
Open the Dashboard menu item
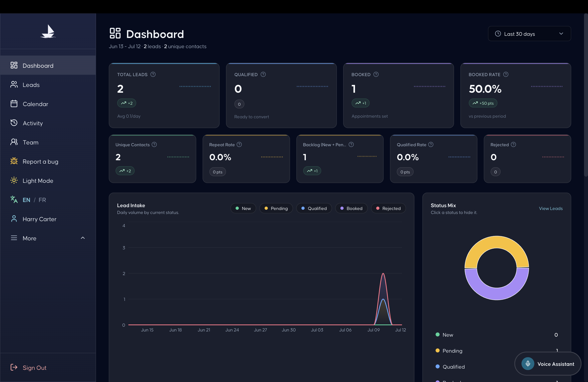click(48, 65)
